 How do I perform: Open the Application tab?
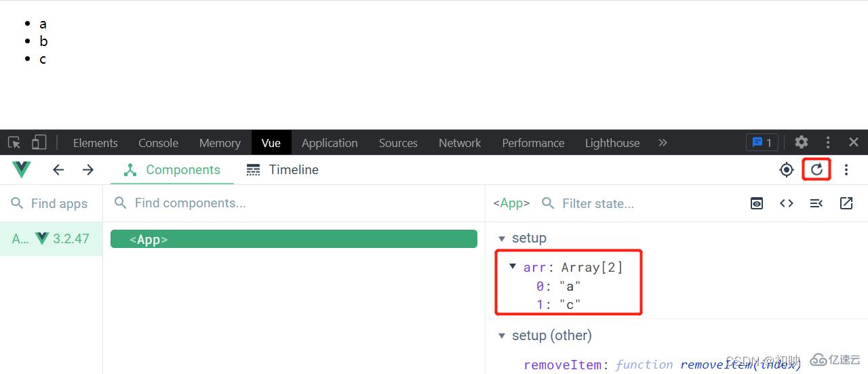(x=330, y=143)
